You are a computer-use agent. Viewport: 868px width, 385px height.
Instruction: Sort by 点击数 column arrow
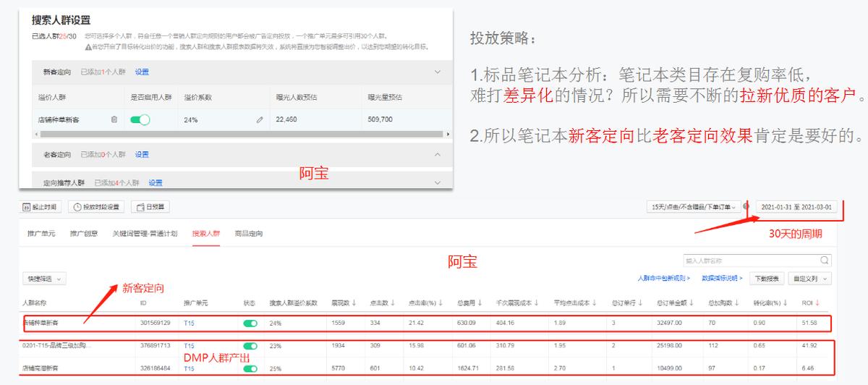393,302
